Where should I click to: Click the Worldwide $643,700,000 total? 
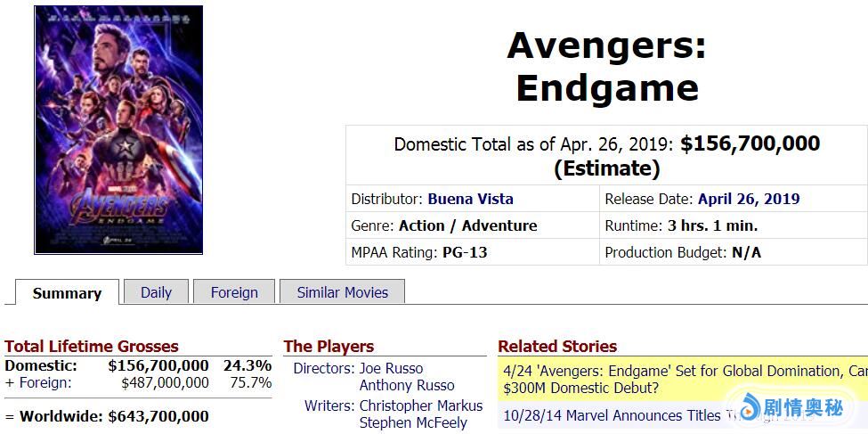click(x=158, y=416)
